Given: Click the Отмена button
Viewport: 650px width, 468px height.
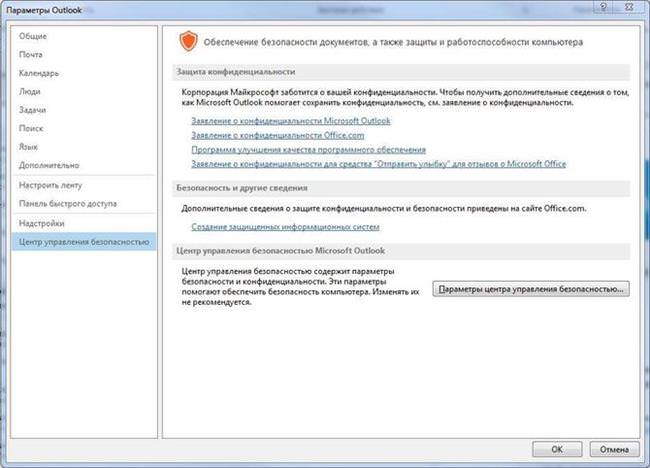Looking at the screenshot, I should coord(614,449).
